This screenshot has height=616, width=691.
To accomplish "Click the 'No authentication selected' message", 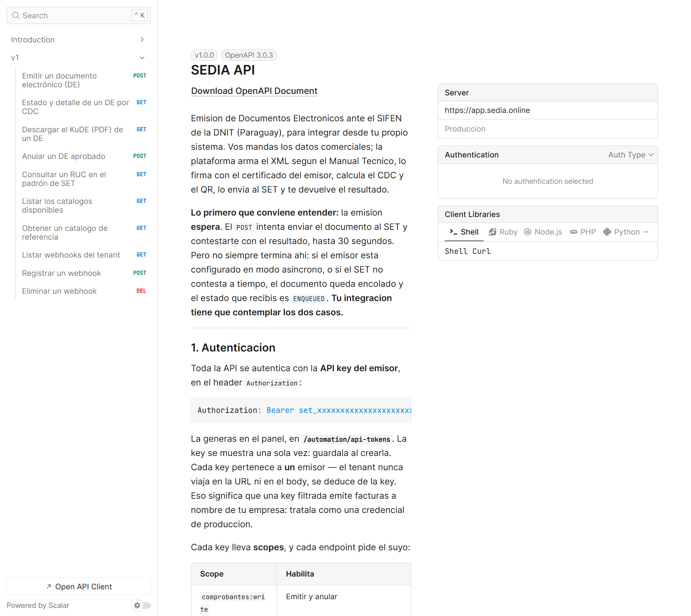I will tap(548, 181).
